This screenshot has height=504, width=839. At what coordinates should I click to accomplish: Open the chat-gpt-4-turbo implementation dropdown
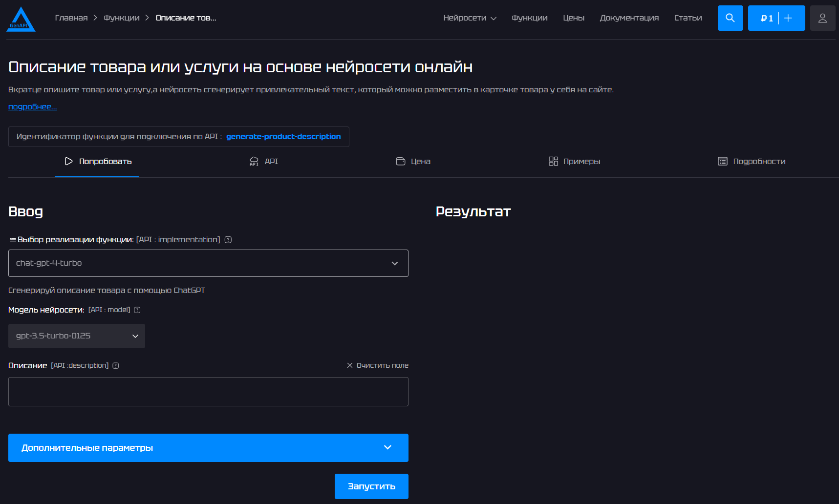208,263
